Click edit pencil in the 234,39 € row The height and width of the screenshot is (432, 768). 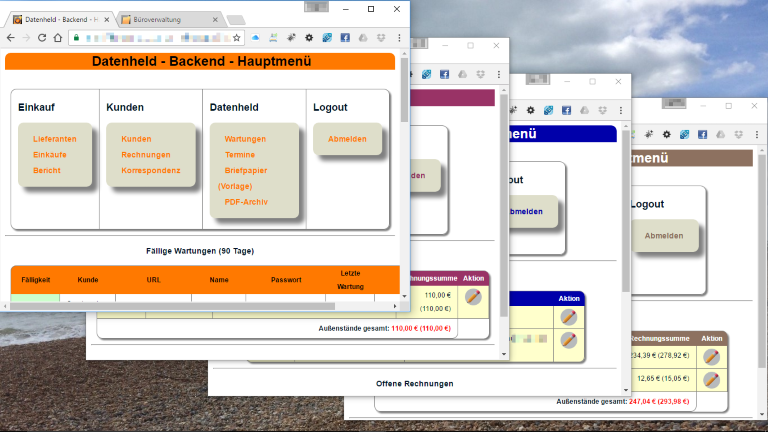tap(711, 356)
